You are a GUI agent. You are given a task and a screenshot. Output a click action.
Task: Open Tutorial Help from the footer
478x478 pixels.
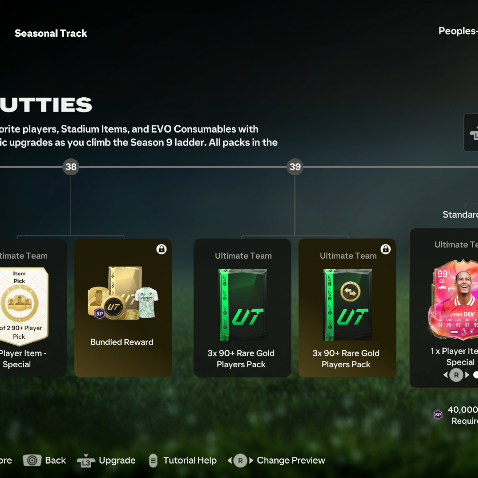point(190,460)
